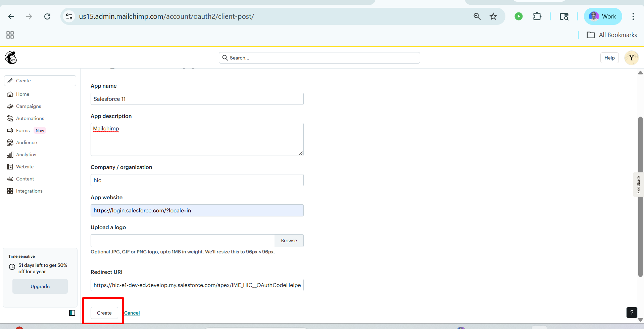Click the Audience people icon

click(x=10, y=142)
